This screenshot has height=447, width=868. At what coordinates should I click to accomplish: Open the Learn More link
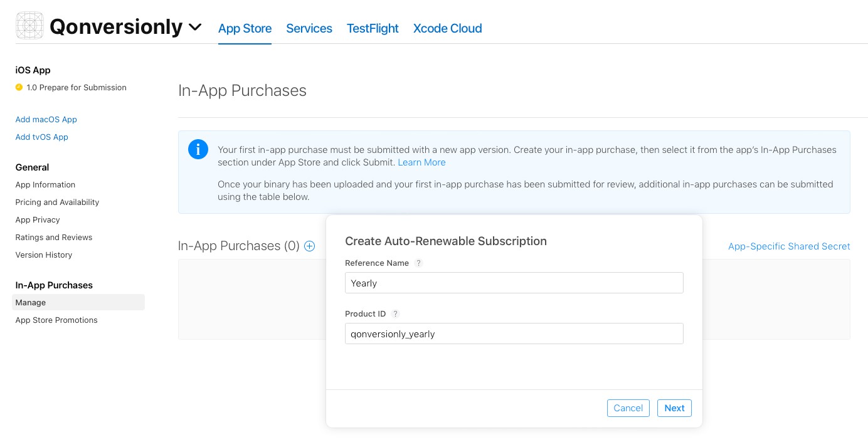[421, 162]
